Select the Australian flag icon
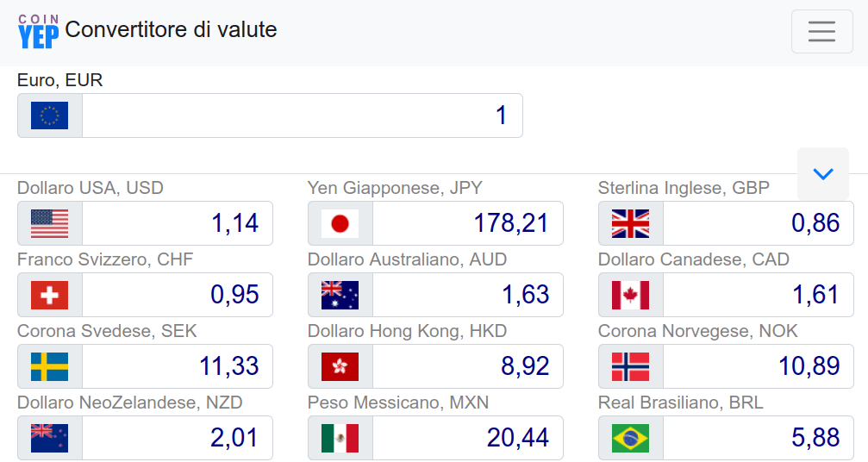Image resolution: width=868 pixels, height=462 pixels. pos(340,295)
